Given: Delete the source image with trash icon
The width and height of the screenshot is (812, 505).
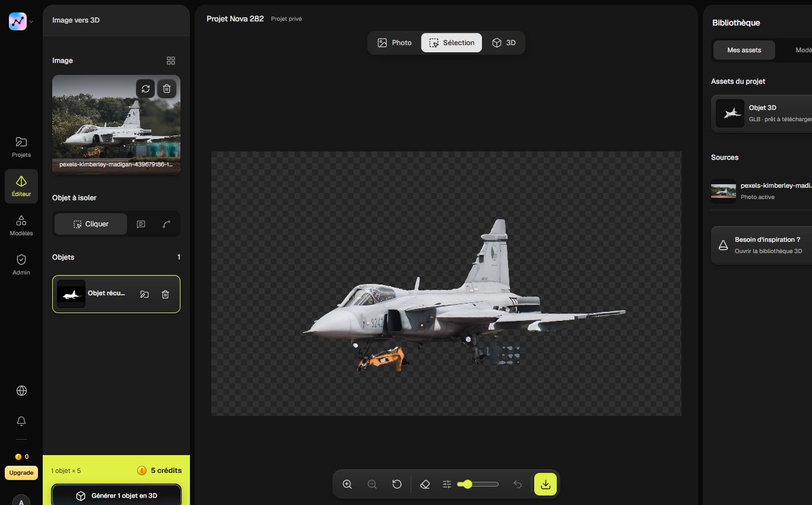Looking at the screenshot, I should tap(167, 89).
